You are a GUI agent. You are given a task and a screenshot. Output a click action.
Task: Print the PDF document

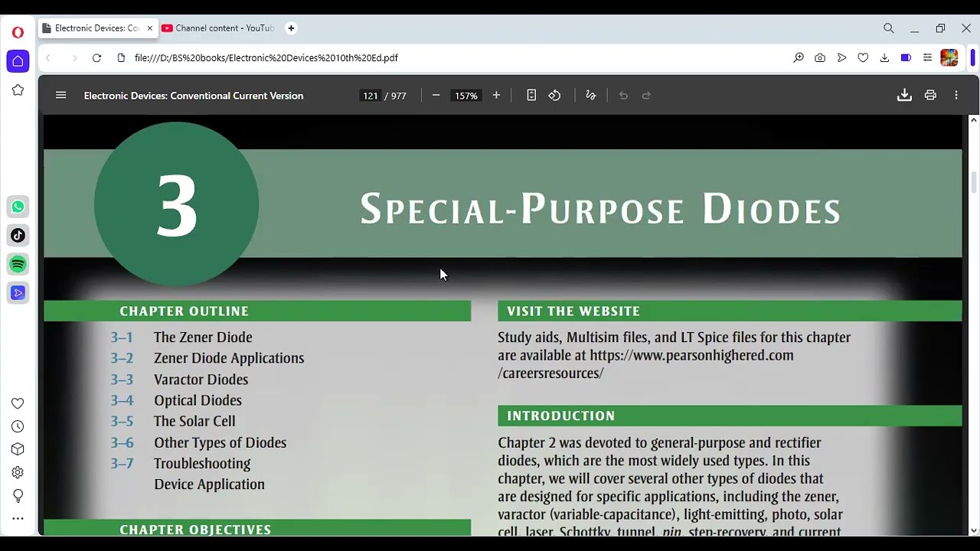(x=930, y=96)
